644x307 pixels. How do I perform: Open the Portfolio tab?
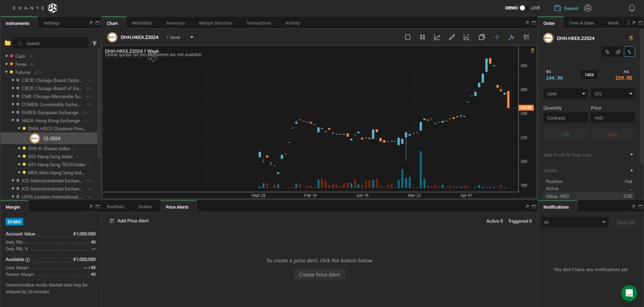point(116,207)
